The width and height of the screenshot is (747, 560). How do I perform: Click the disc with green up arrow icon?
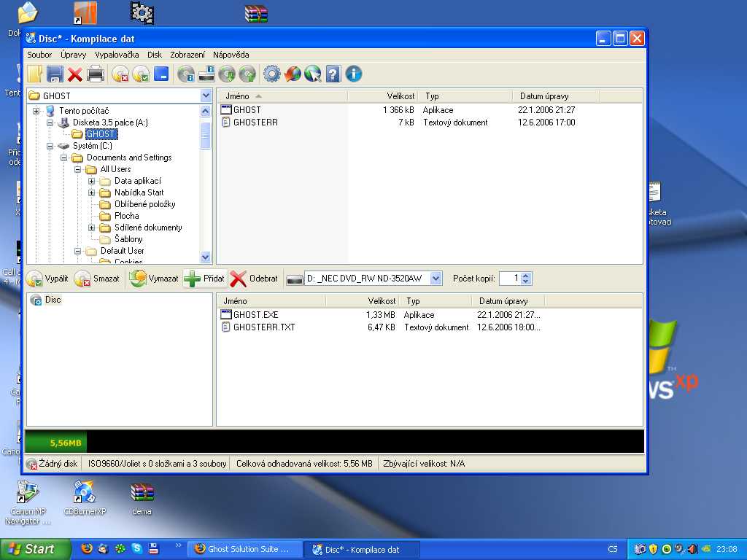click(247, 74)
